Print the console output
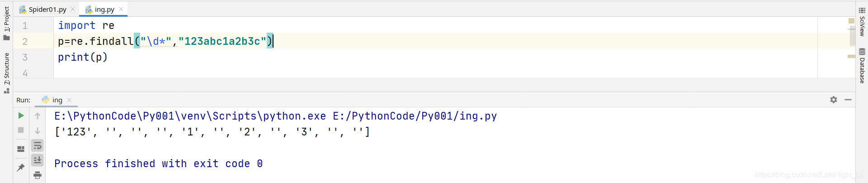 38,175
